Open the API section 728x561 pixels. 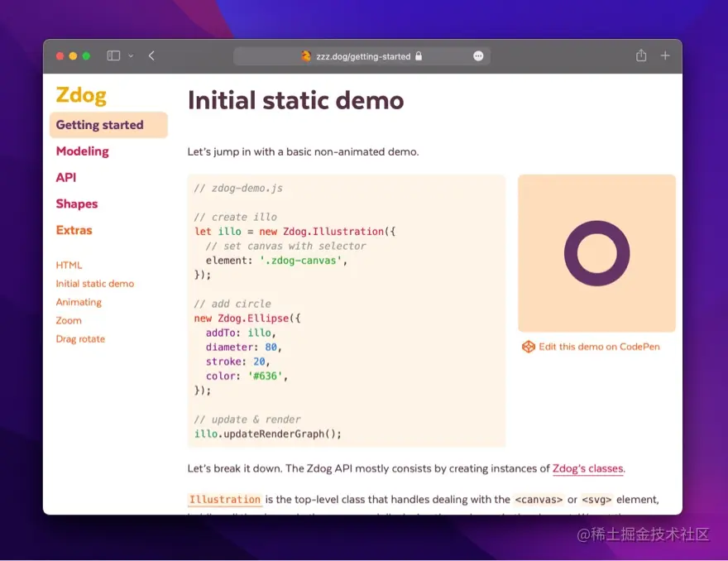(x=66, y=177)
